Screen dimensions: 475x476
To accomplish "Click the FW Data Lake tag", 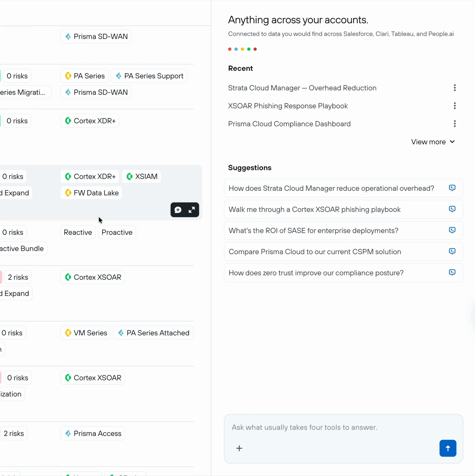I will pyautogui.click(x=91, y=193).
